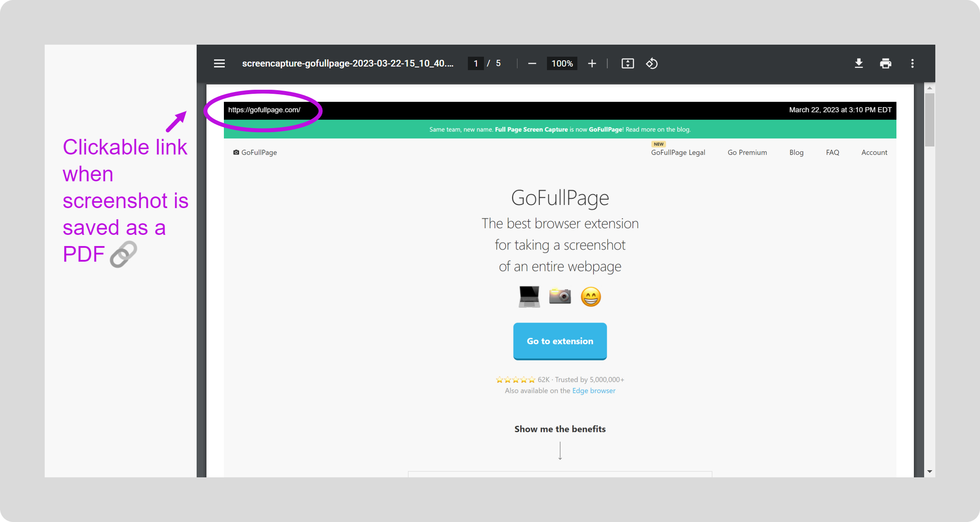Zoom in on the PDF
This screenshot has width=980, height=522.
click(592, 63)
